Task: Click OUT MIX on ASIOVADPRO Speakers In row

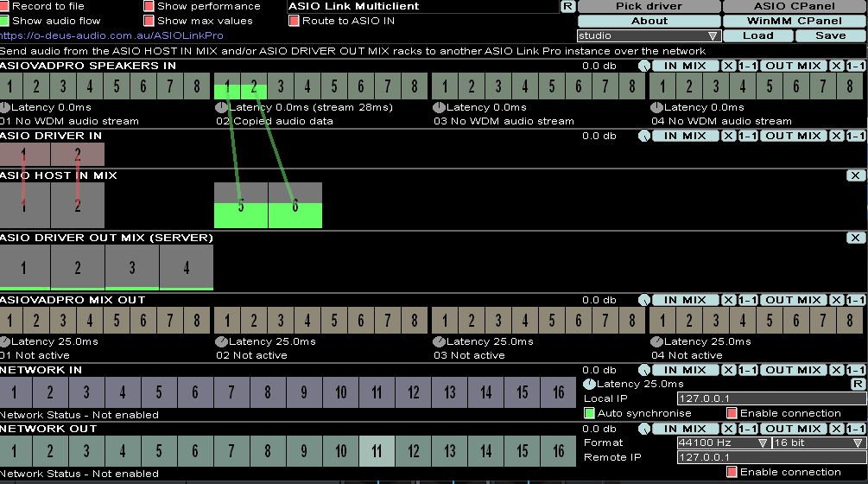Action: 793,66
